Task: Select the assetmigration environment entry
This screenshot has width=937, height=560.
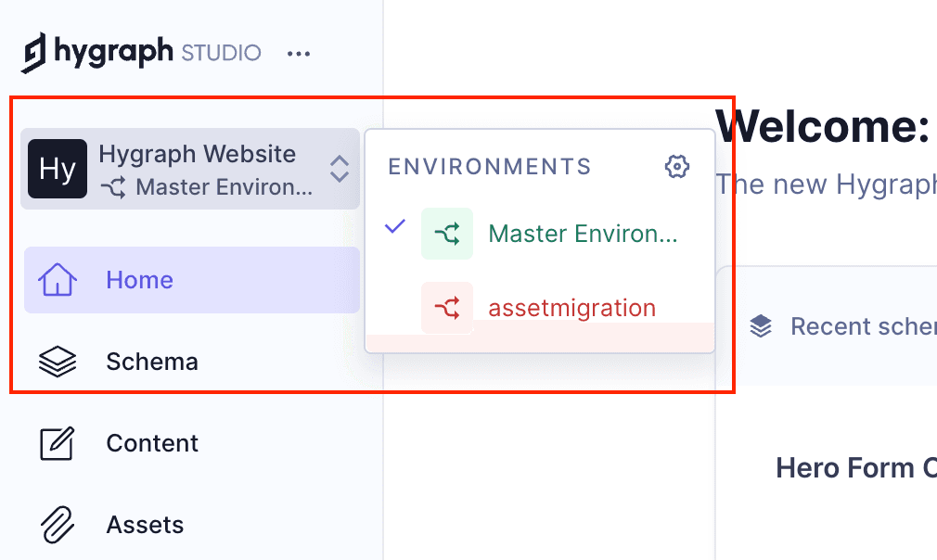Action: tap(571, 308)
